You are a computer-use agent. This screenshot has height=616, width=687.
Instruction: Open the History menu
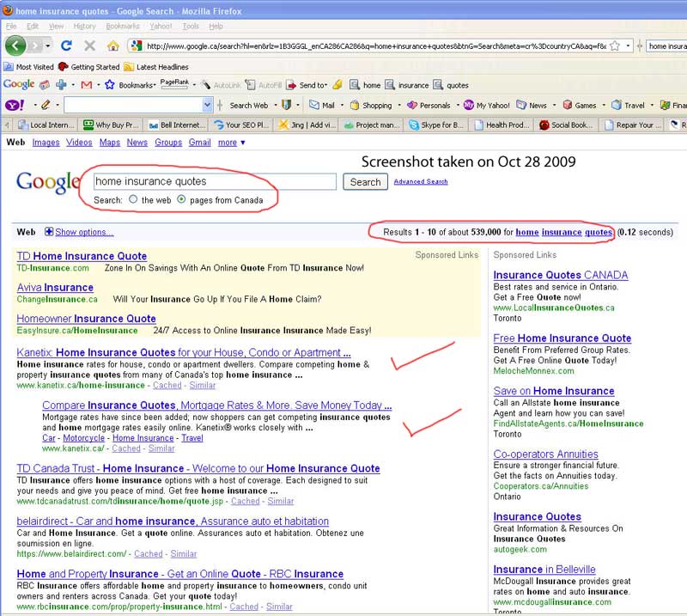pos(84,27)
